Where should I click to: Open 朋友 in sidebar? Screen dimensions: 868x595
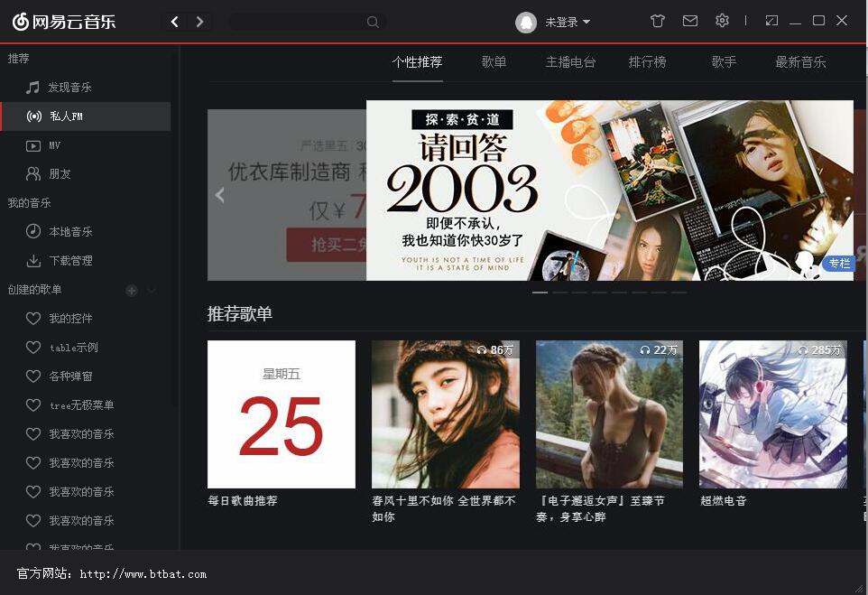(x=60, y=174)
